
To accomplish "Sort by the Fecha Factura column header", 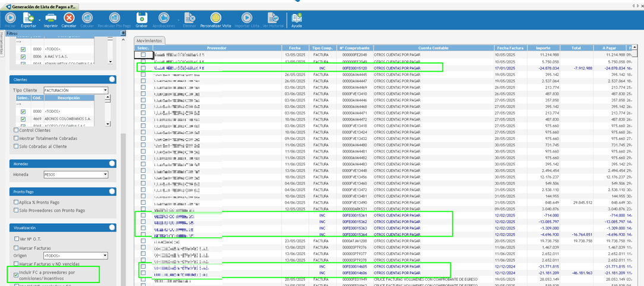I will point(510,48).
